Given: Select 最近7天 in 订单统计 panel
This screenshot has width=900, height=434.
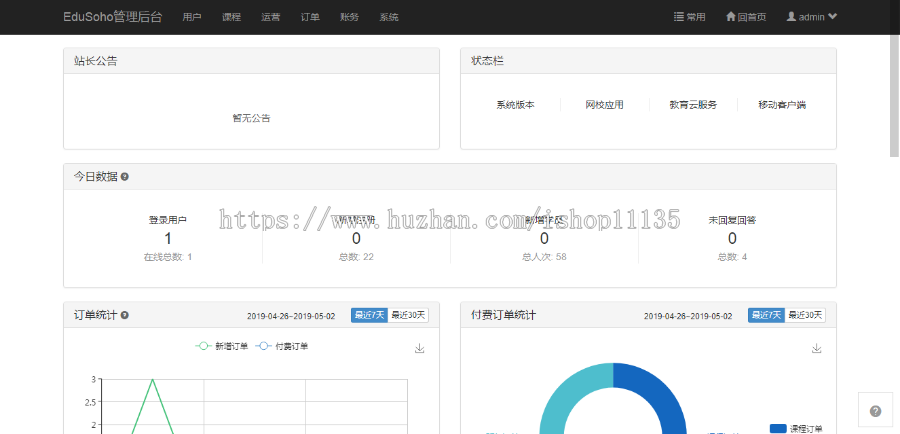Looking at the screenshot, I should [x=370, y=315].
